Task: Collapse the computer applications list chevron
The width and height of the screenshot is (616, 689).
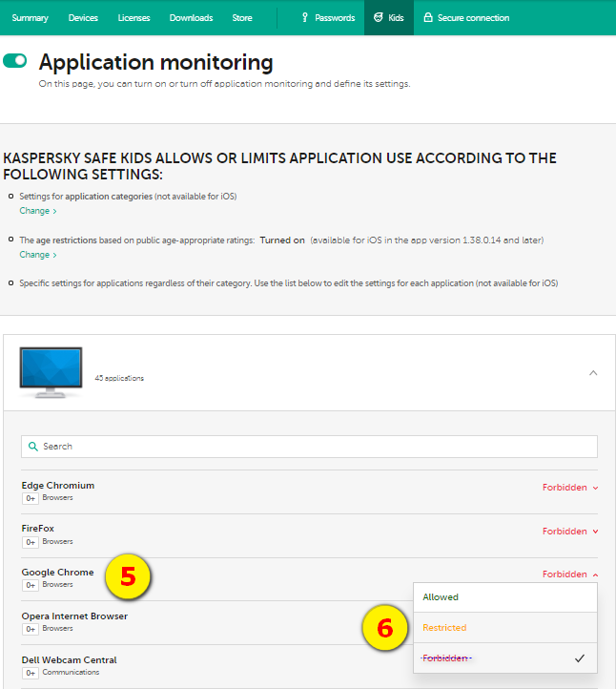Action: coord(593,373)
